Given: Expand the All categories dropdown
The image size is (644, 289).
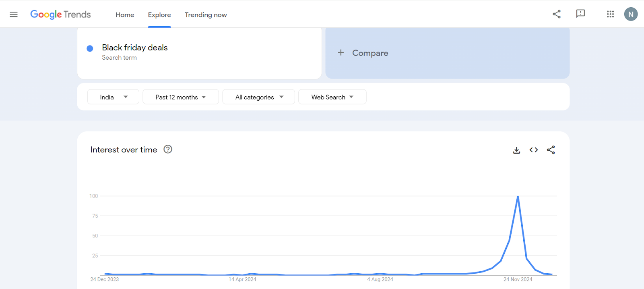Looking at the screenshot, I should click(259, 97).
